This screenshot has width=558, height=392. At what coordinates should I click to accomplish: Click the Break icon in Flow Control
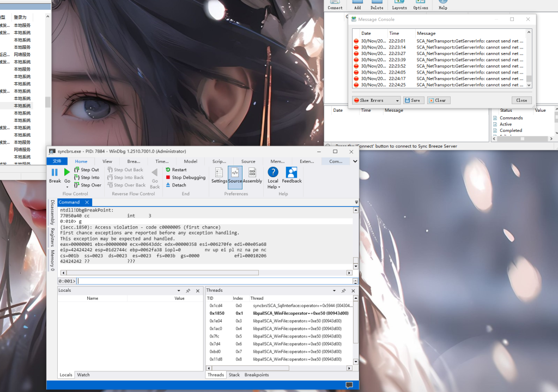tap(54, 173)
